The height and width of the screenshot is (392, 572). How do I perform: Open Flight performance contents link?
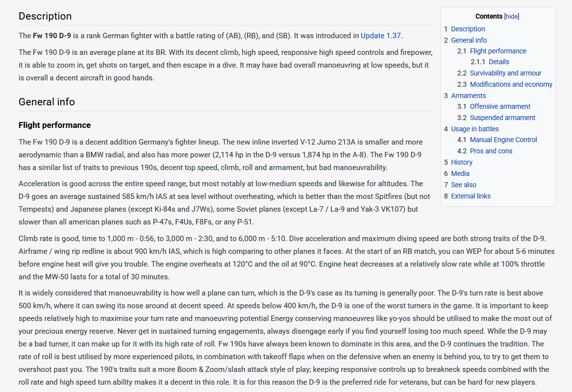point(497,51)
